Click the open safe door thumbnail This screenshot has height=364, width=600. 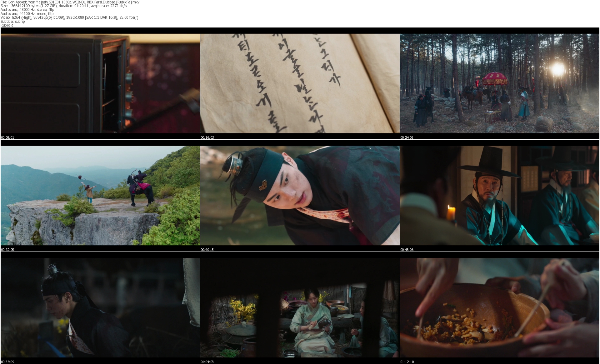tap(100, 83)
